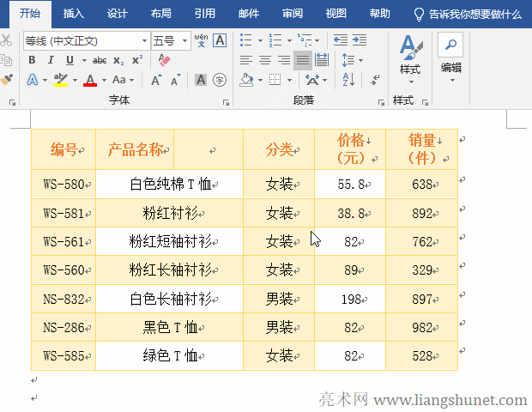Viewport: 532px width, 412px height.
Task: Click the sort A-Z icon
Action: [x=348, y=80]
